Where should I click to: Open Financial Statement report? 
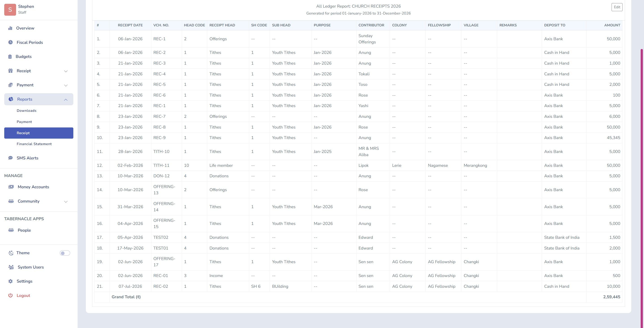click(x=34, y=144)
